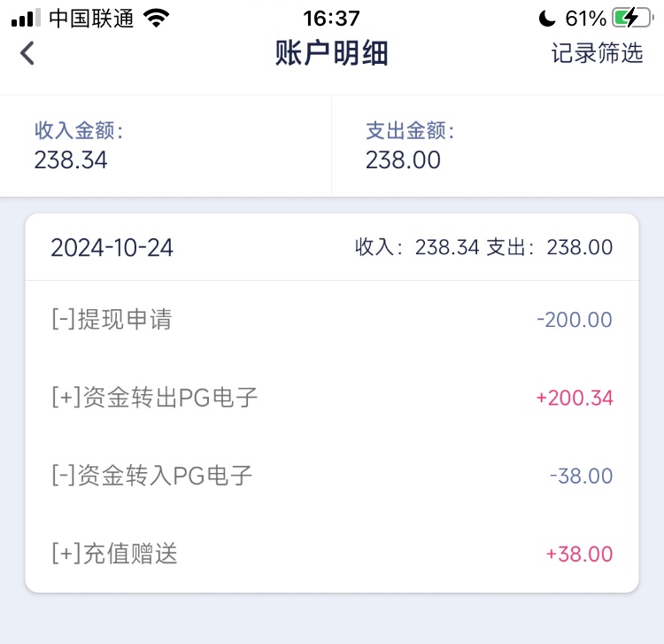Image resolution: width=664 pixels, height=644 pixels.
Task: Select the 充值赠送 entry
Action: click(115, 554)
